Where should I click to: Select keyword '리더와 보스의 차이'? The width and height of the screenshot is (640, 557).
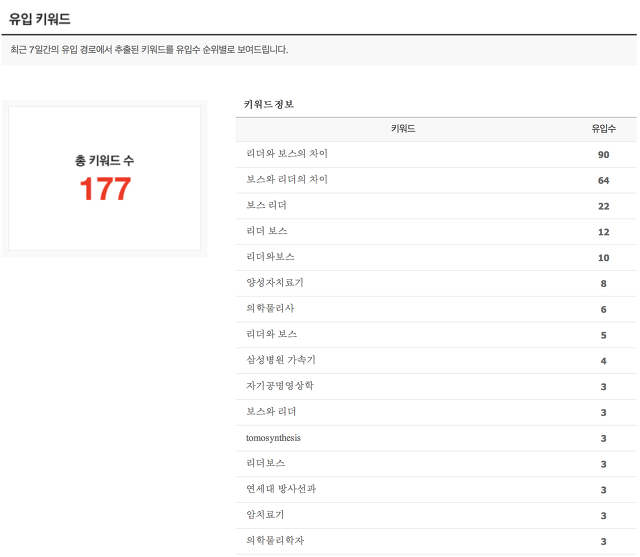[x=287, y=153]
